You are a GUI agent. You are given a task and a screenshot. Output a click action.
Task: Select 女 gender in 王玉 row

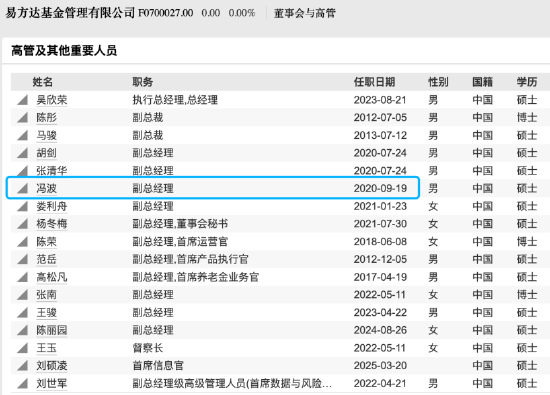433,348
